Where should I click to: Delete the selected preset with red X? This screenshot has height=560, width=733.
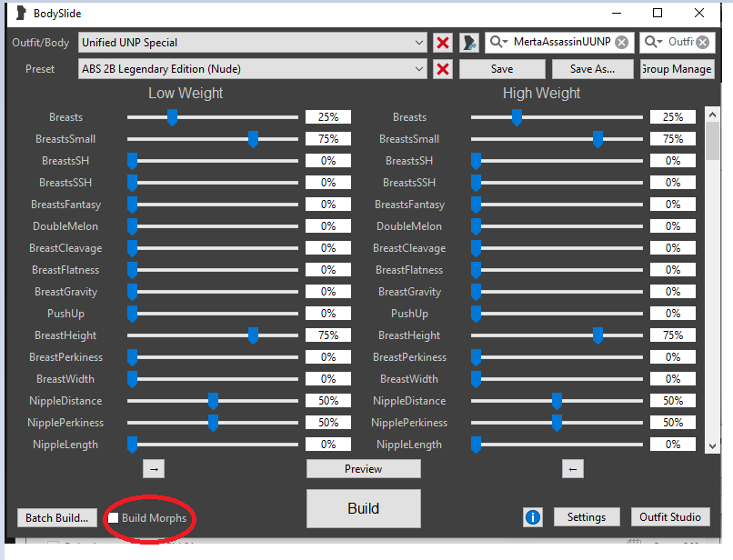[442, 69]
